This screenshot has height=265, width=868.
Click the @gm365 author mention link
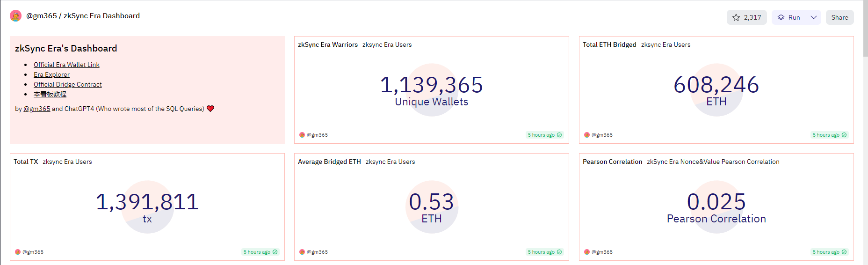(37, 109)
